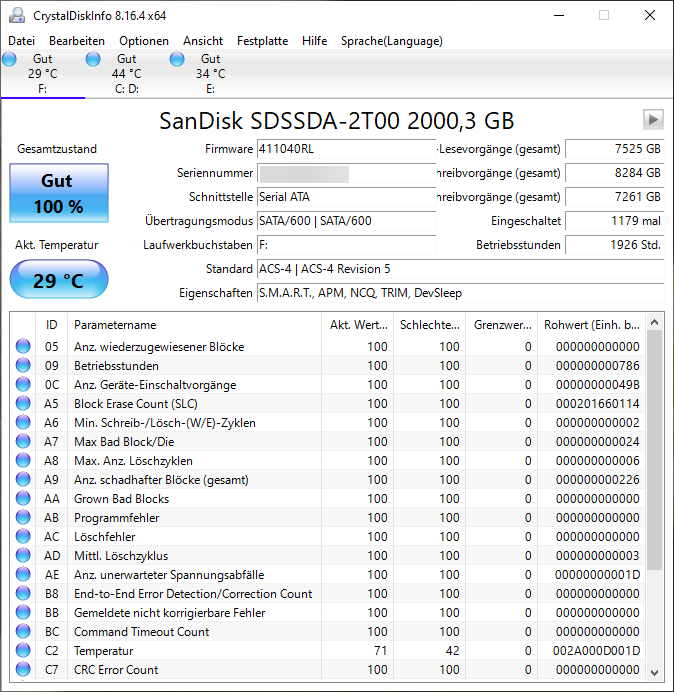Viewport: 674px width, 692px height.
Task: Sort by the Parametername column header
Action: pyautogui.click(x=194, y=325)
